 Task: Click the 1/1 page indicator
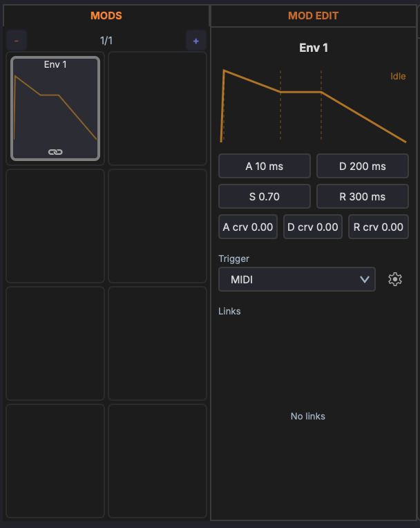[x=106, y=41]
